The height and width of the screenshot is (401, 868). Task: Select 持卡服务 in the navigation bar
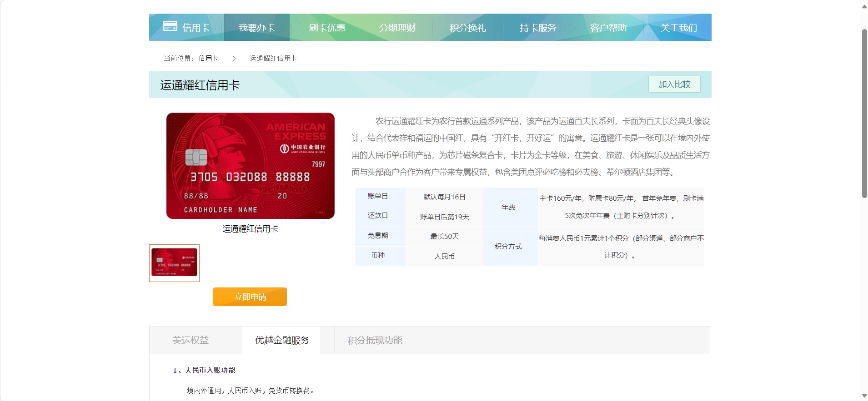(538, 28)
